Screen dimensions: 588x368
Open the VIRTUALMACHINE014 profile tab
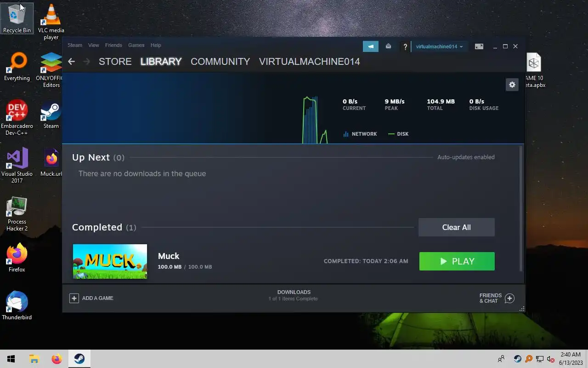pos(310,61)
